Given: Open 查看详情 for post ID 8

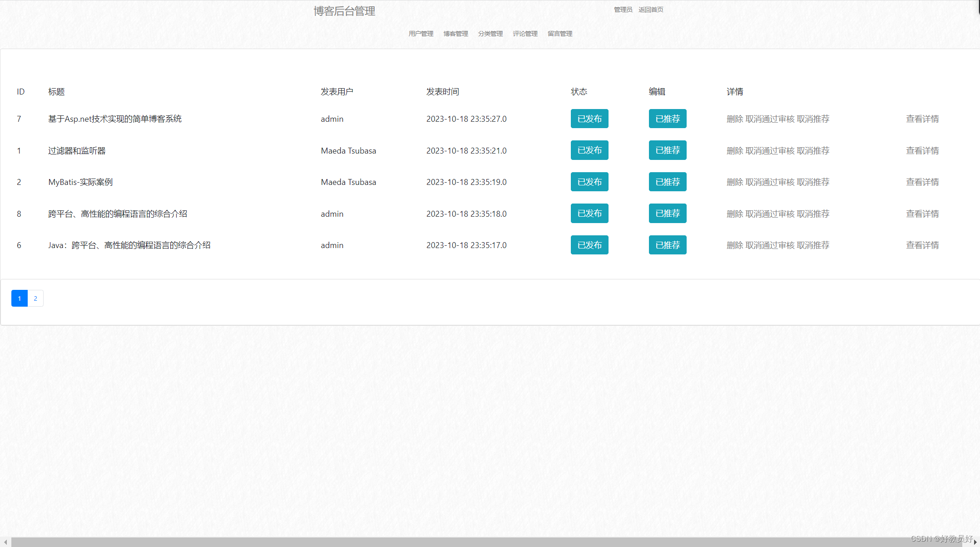Looking at the screenshot, I should (922, 214).
